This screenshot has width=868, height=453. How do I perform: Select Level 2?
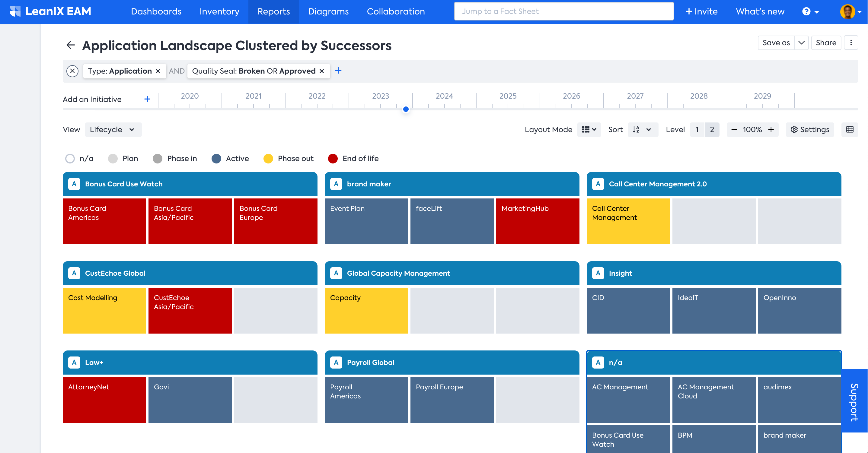click(x=712, y=129)
